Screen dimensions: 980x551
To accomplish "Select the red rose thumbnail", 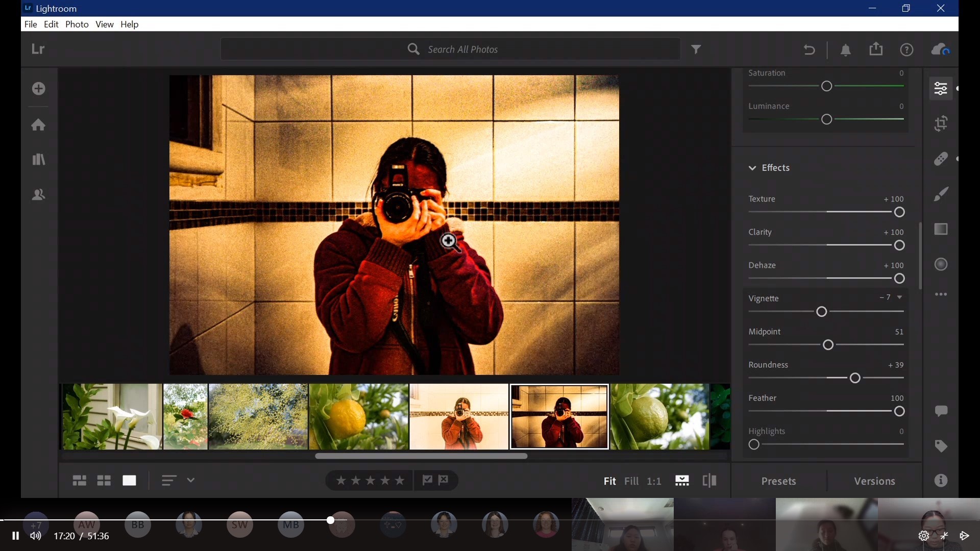I will (x=185, y=417).
